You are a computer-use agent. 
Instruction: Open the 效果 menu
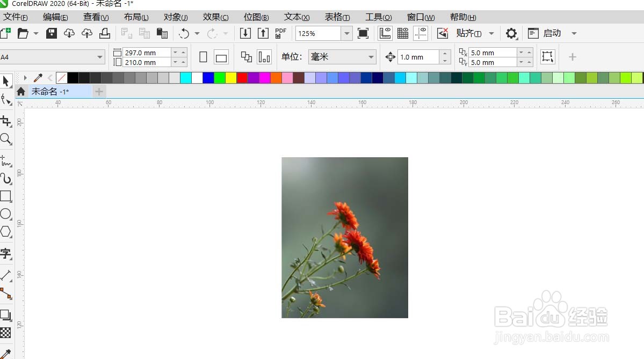tap(215, 17)
